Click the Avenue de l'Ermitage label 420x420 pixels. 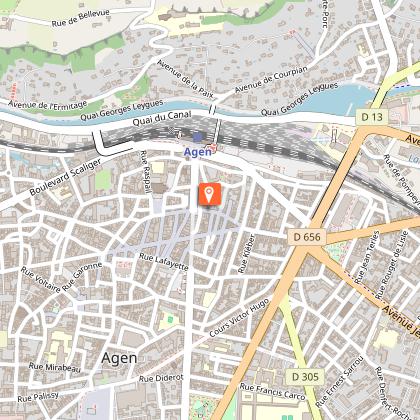47,105
